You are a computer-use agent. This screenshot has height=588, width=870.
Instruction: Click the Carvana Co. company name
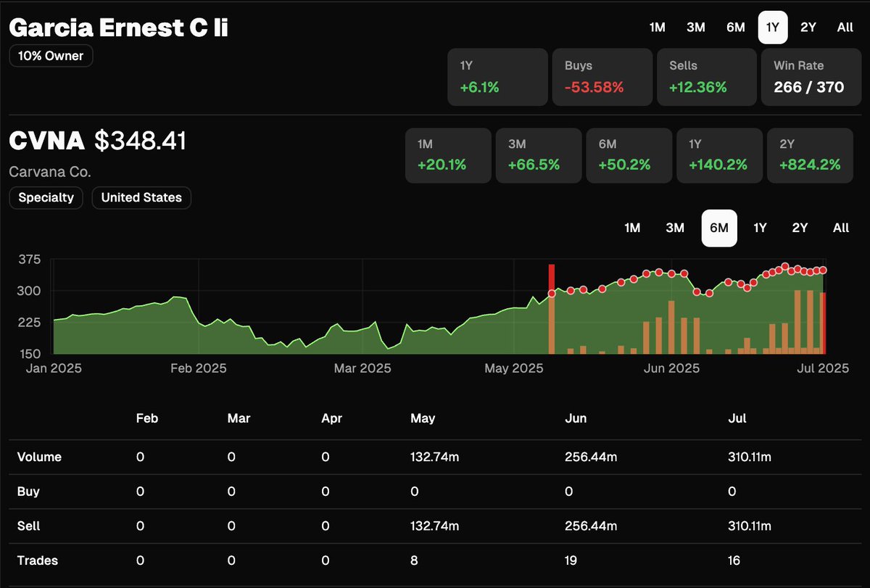[50, 173]
